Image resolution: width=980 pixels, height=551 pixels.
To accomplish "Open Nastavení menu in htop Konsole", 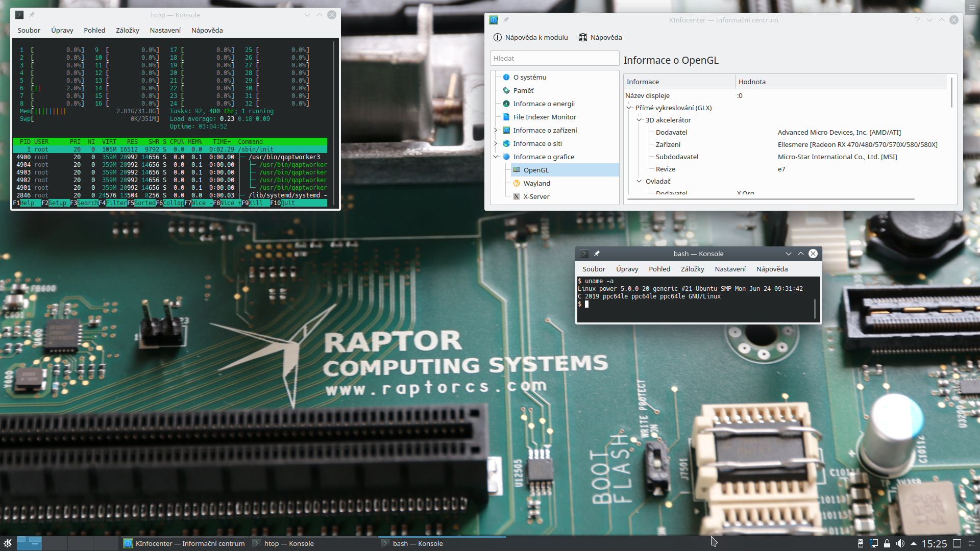I will (165, 30).
